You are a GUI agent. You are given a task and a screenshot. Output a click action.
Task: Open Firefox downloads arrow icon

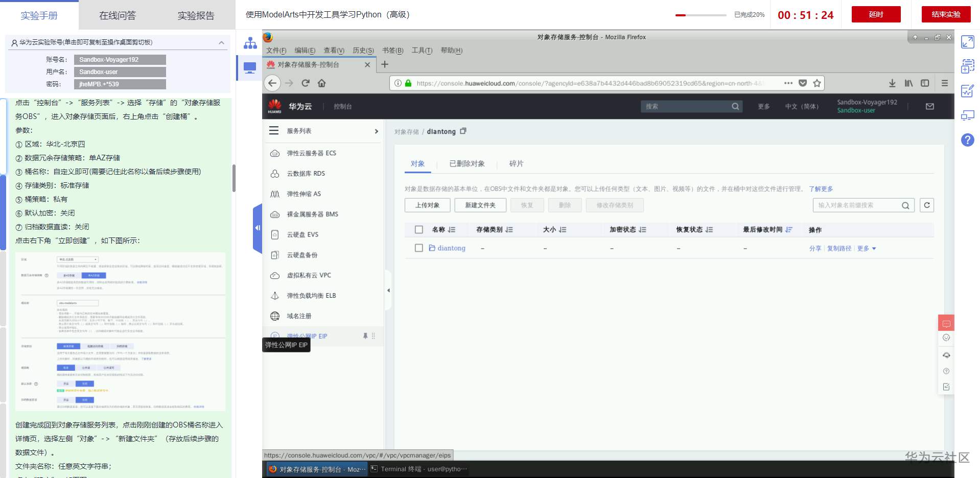892,83
